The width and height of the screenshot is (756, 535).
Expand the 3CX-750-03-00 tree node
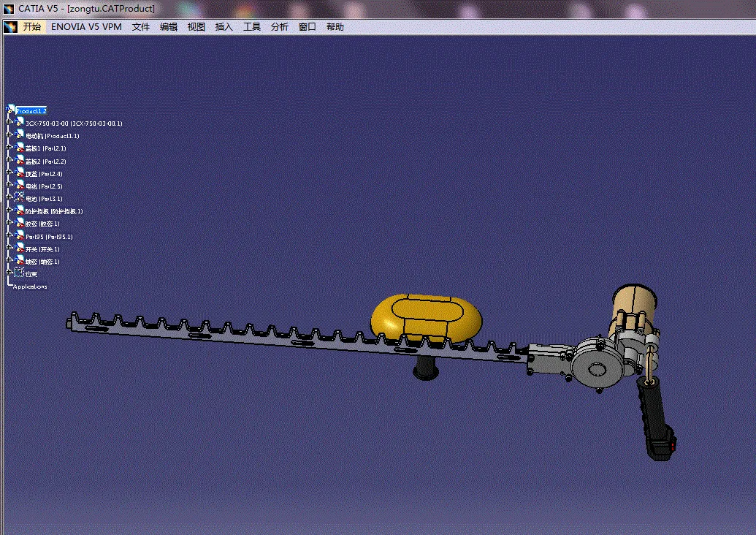[9, 121]
